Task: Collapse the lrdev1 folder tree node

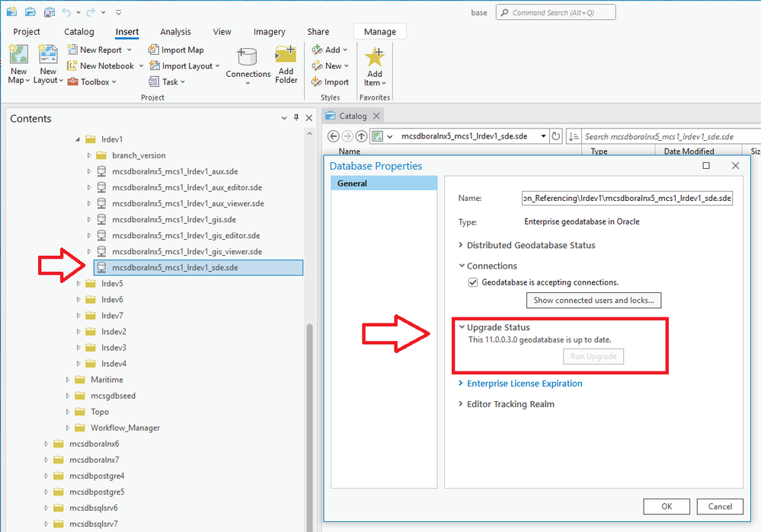Action: pos(78,139)
